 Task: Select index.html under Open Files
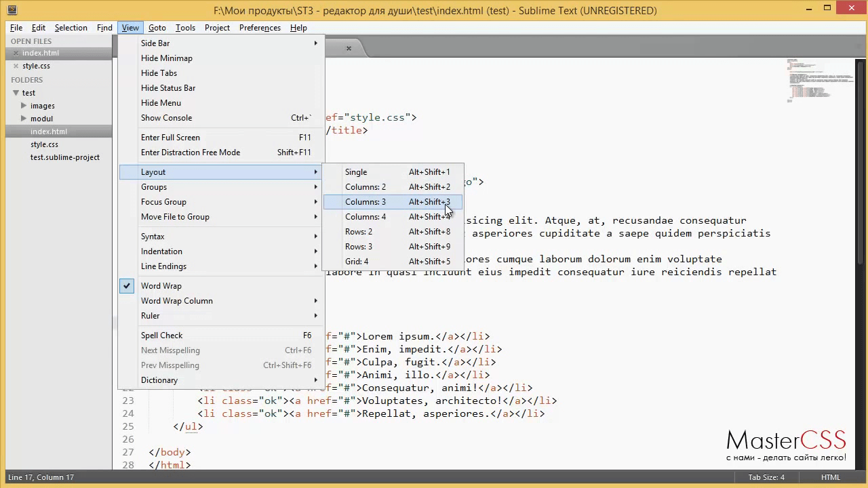(41, 53)
